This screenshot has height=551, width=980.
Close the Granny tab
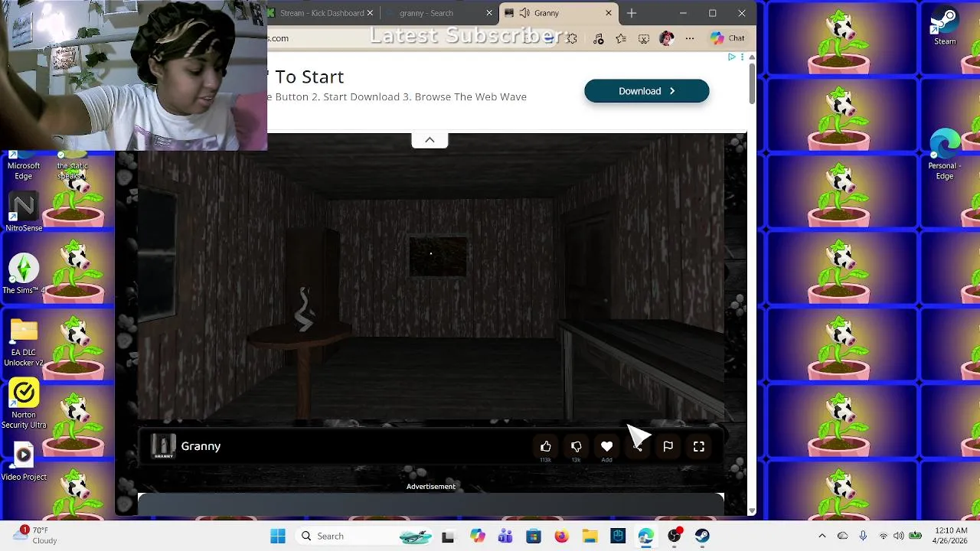pos(609,13)
